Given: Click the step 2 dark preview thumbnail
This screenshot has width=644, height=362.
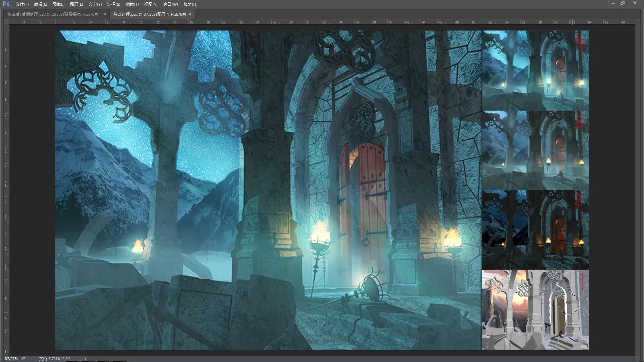Looking at the screenshot, I should point(535,230).
